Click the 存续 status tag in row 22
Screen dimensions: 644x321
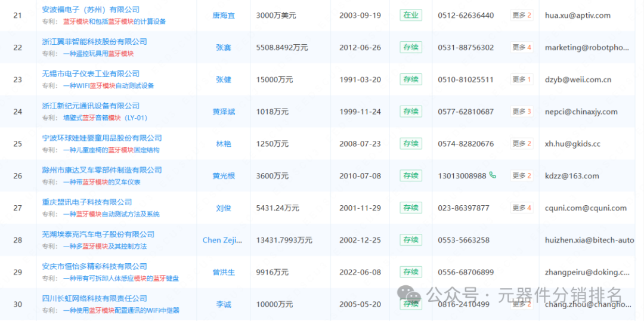click(x=411, y=47)
